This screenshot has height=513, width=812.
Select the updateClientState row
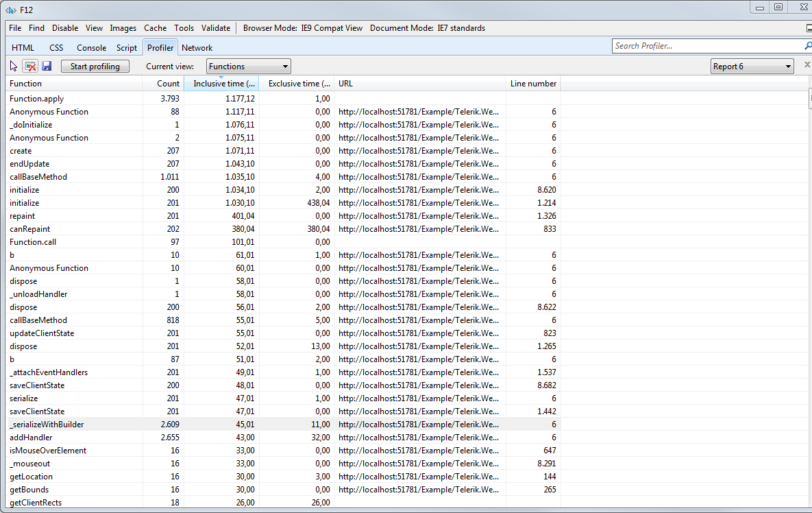point(283,333)
